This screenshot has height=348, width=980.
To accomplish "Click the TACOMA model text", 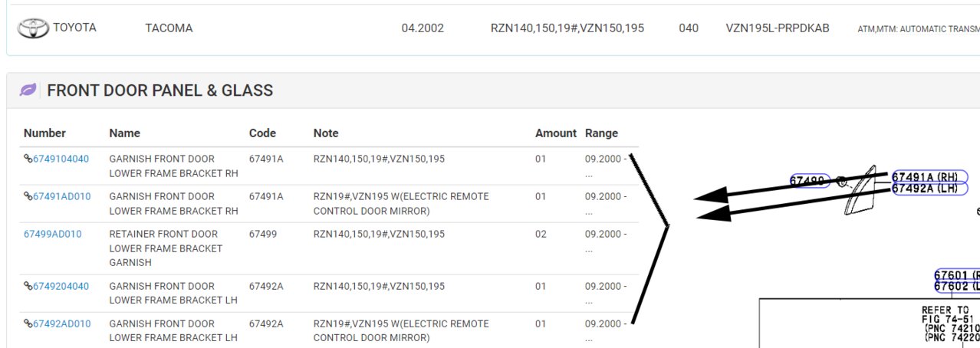I will [169, 28].
